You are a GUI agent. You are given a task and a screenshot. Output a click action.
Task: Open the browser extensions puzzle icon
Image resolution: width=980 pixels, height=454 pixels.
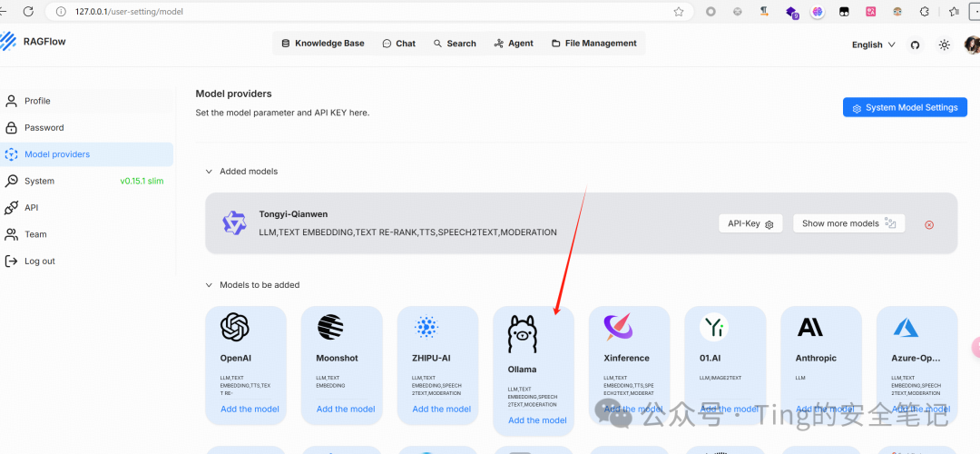pyautogui.click(x=924, y=11)
